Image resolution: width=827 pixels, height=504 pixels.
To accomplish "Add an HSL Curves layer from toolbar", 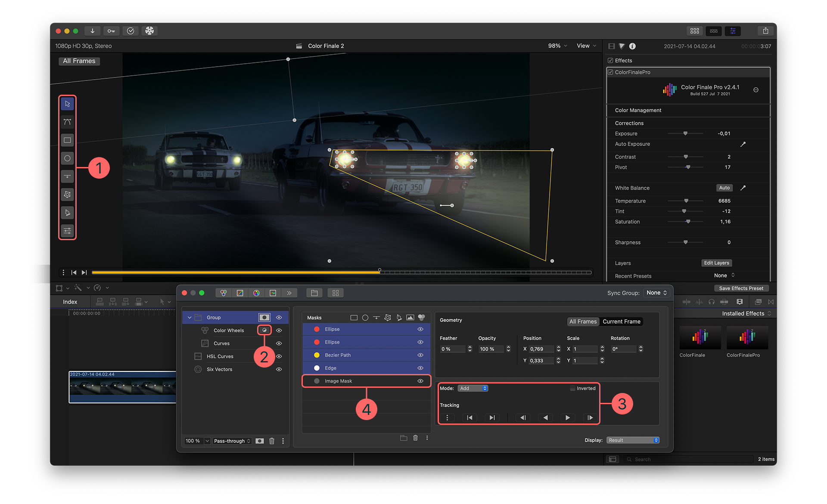I will pyautogui.click(x=273, y=293).
